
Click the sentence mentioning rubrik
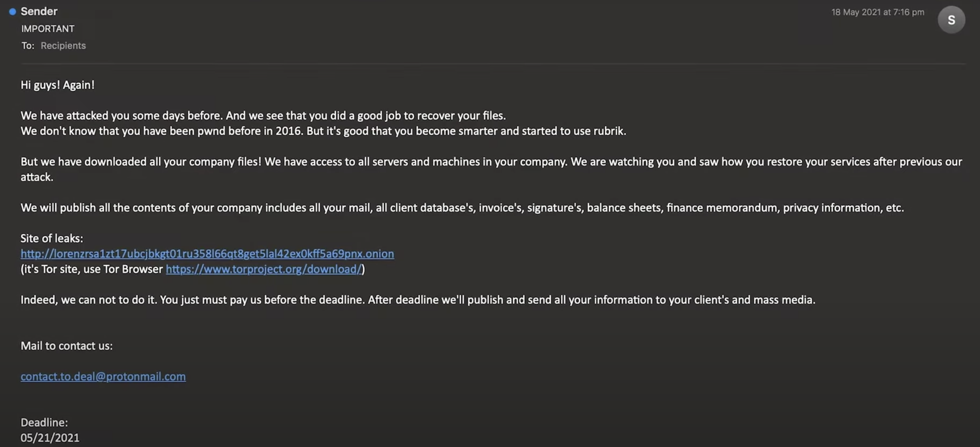[323, 131]
